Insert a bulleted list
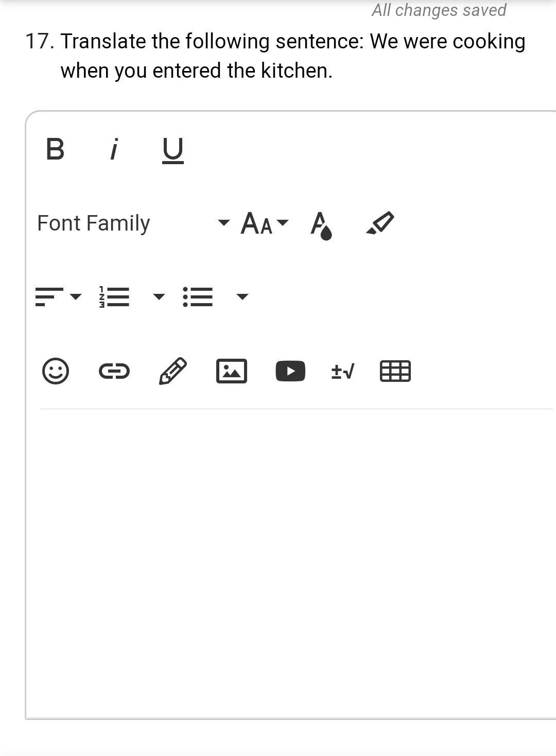This screenshot has height=756, width=556. click(x=198, y=296)
